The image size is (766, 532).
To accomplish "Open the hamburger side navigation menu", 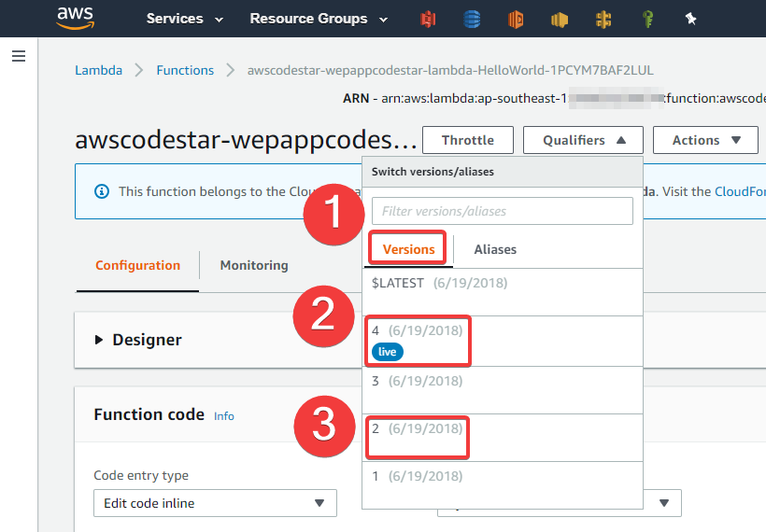I will pos(19,56).
